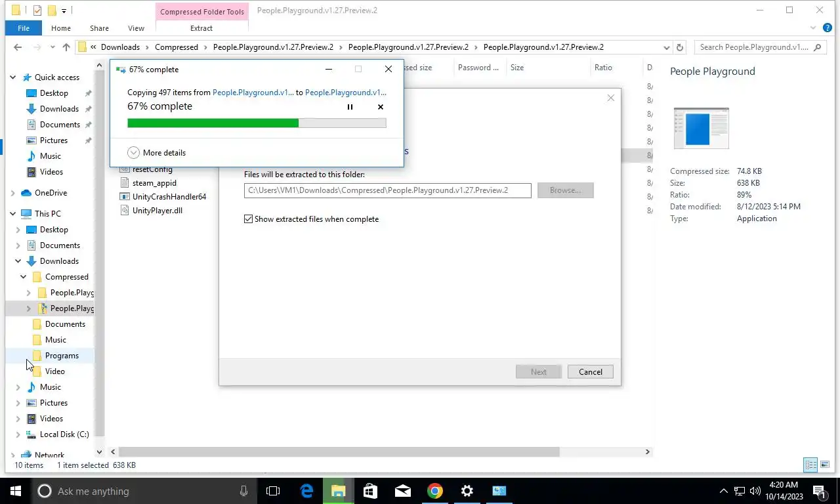Switch to Large icons view layout
This screenshot has height=504, width=840.
825,465
